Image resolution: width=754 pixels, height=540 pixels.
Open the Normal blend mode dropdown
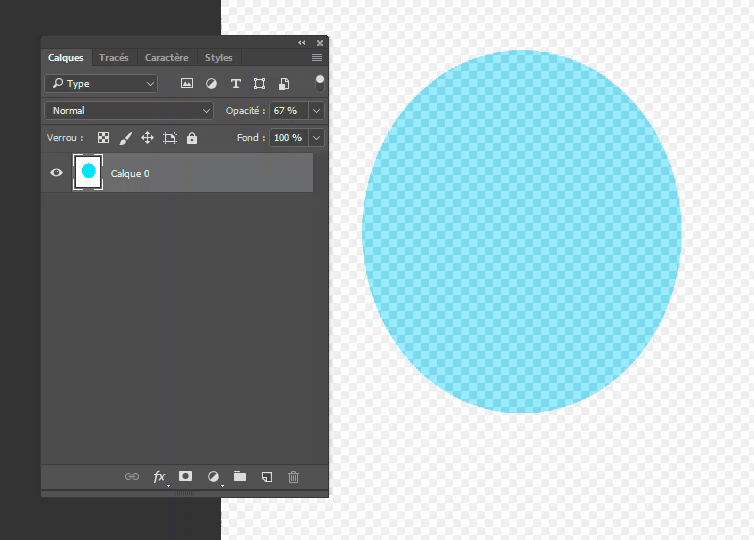(129, 111)
